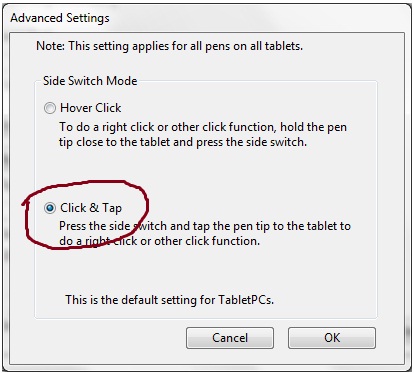Dismiss the dialog with Cancel
The height and width of the screenshot is (373, 414).
pos(230,338)
